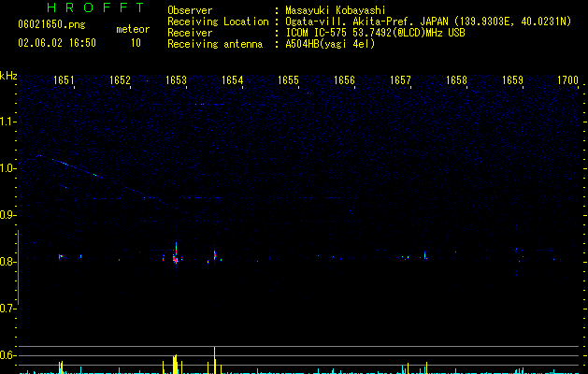Click the observer name Masayuki Kobayashi
The image size is (588, 374).
coord(336,10)
